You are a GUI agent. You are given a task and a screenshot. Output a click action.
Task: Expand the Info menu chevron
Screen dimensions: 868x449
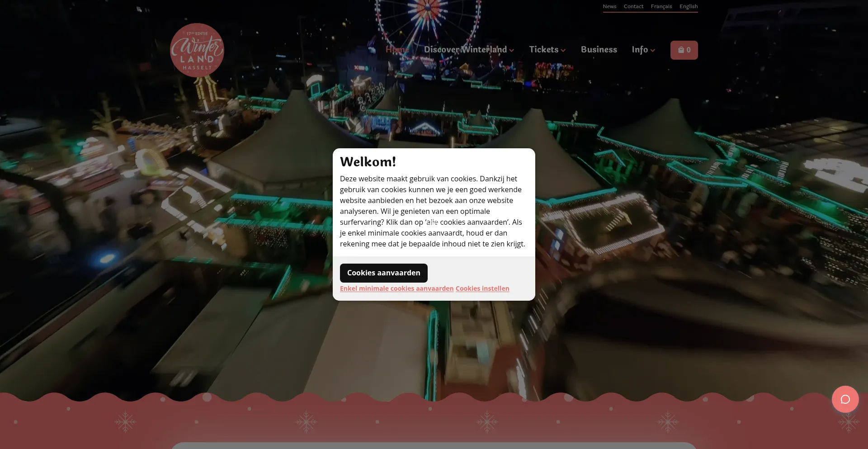pos(653,51)
